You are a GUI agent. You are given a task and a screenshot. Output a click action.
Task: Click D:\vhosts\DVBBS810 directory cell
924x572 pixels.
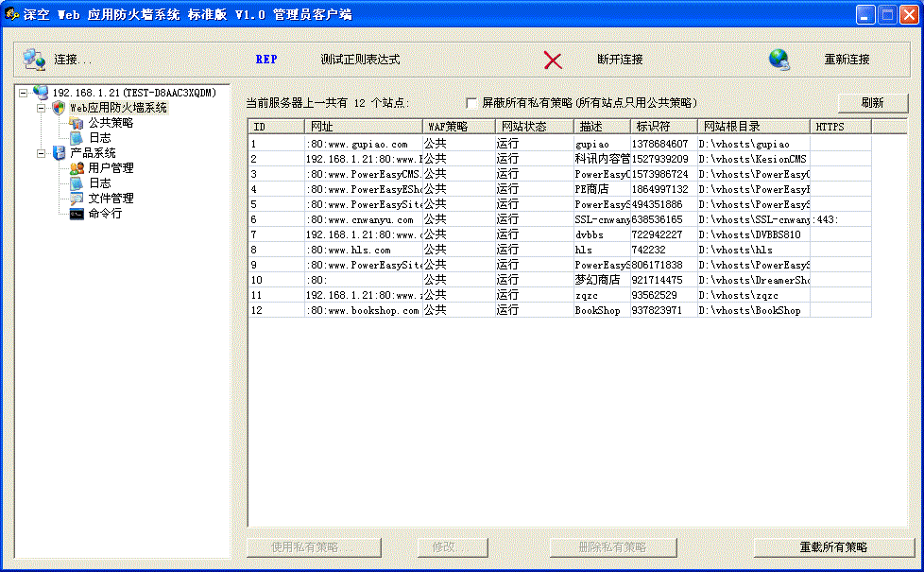(x=754, y=234)
